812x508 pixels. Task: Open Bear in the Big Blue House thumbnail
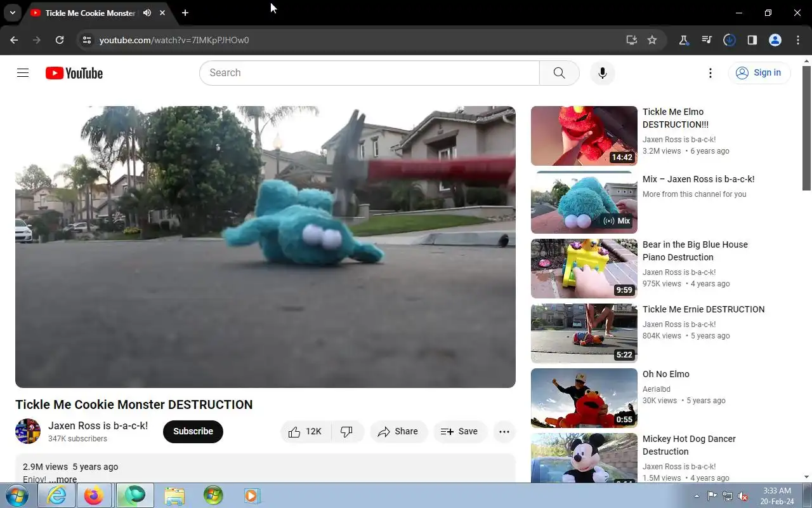(x=584, y=269)
